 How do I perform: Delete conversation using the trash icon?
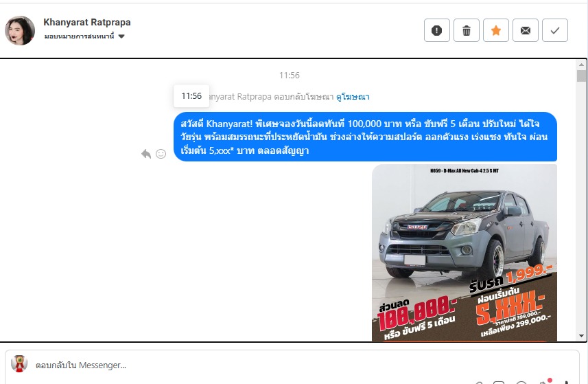click(x=467, y=30)
